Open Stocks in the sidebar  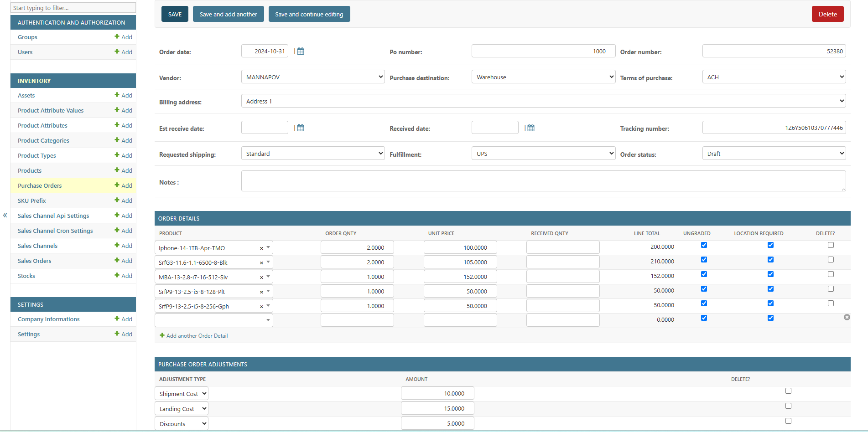click(26, 276)
